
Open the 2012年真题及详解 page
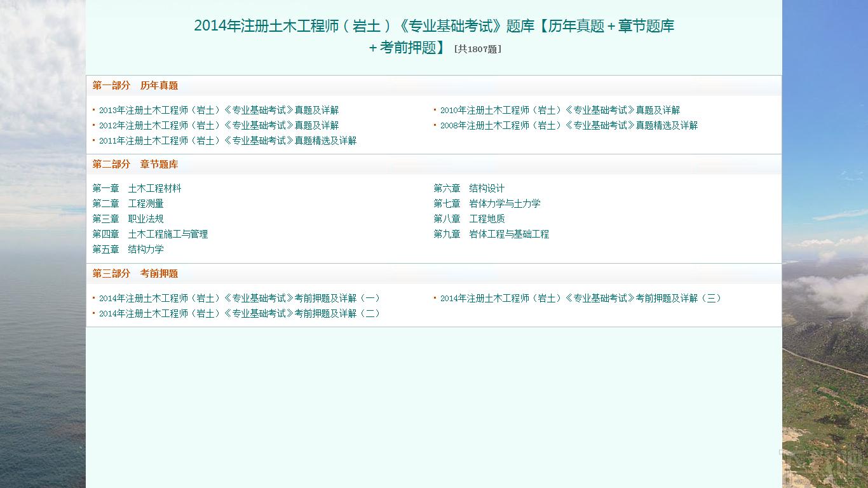(218, 125)
